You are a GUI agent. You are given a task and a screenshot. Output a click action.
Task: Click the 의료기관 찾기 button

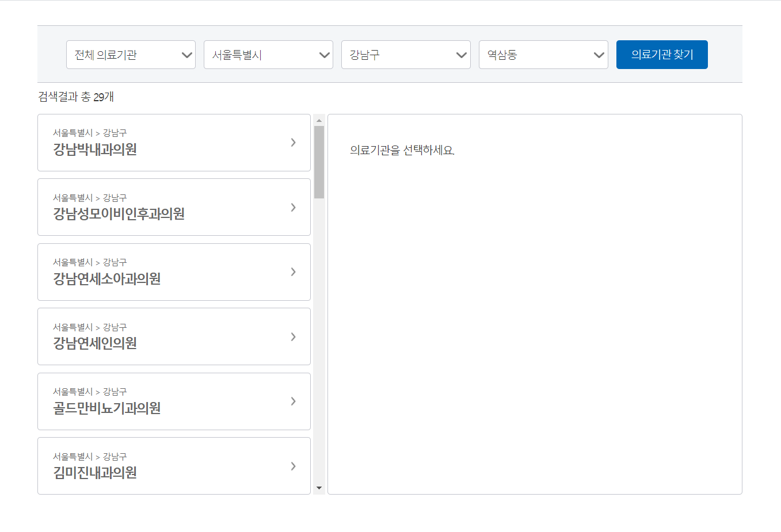pos(662,55)
